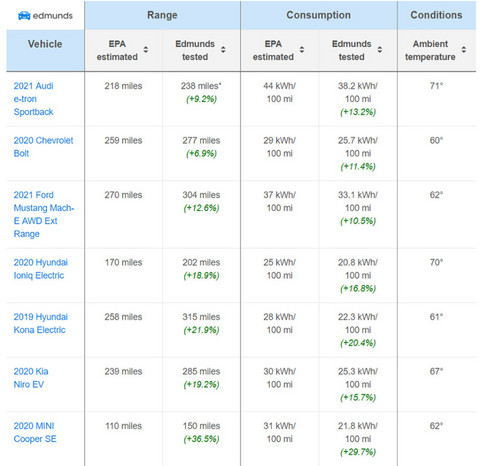
Task: Open the 2020 Hyundai Ioniq Electric link
Action: (40, 269)
